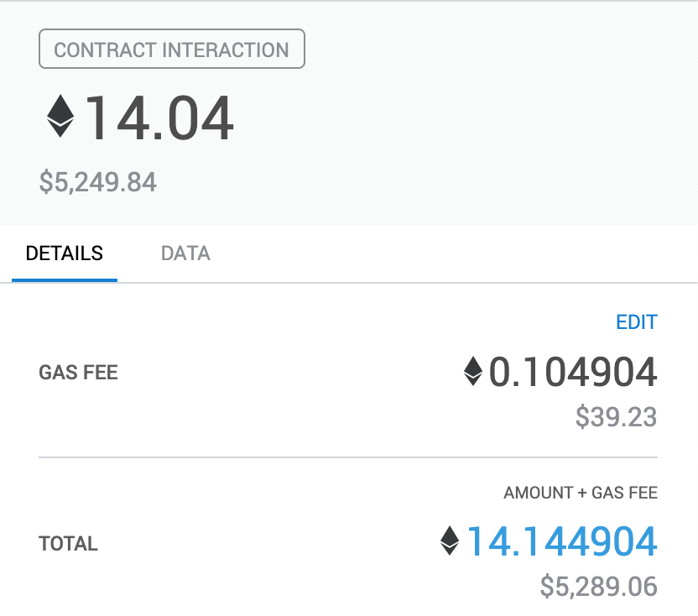Click the AMOUNT + GAS FEE caption
The height and width of the screenshot is (616, 698).
pos(581,493)
